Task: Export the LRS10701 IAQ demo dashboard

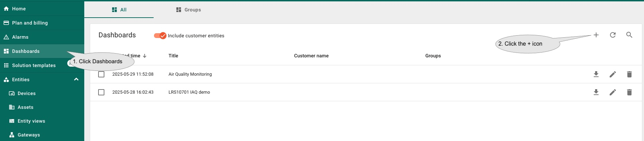Action: pyautogui.click(x=596, y=92)
